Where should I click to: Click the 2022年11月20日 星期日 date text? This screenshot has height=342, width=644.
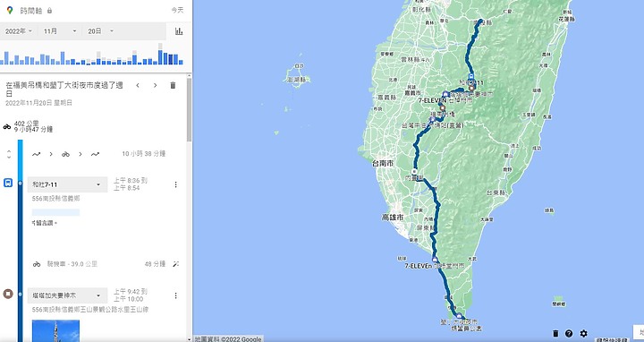(39, 103)
